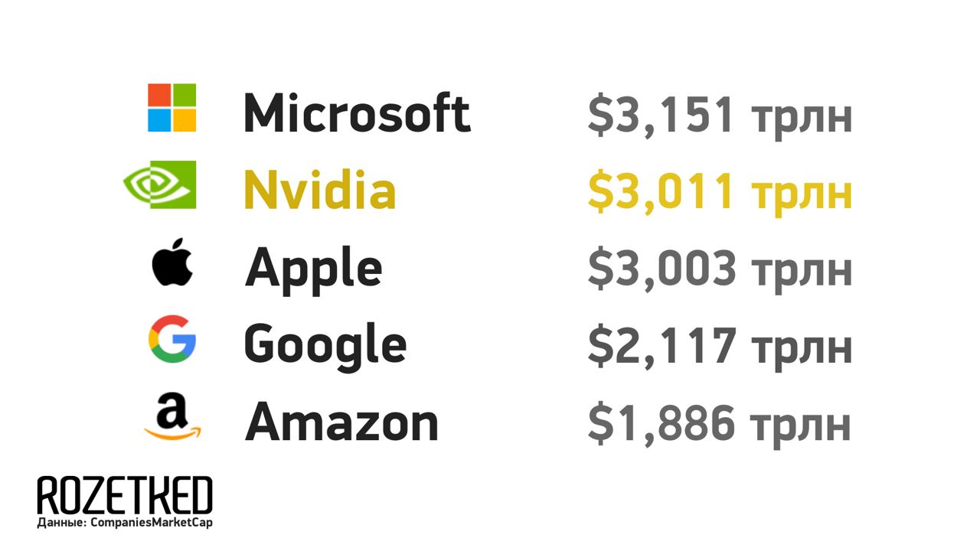
Task: Select the Amazon company name
Action: point(341,422)
